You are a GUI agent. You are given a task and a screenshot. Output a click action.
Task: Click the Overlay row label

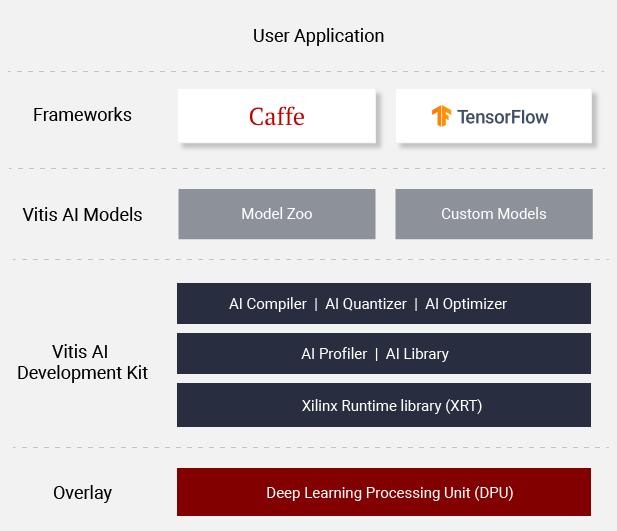click(x=82, y=493)
